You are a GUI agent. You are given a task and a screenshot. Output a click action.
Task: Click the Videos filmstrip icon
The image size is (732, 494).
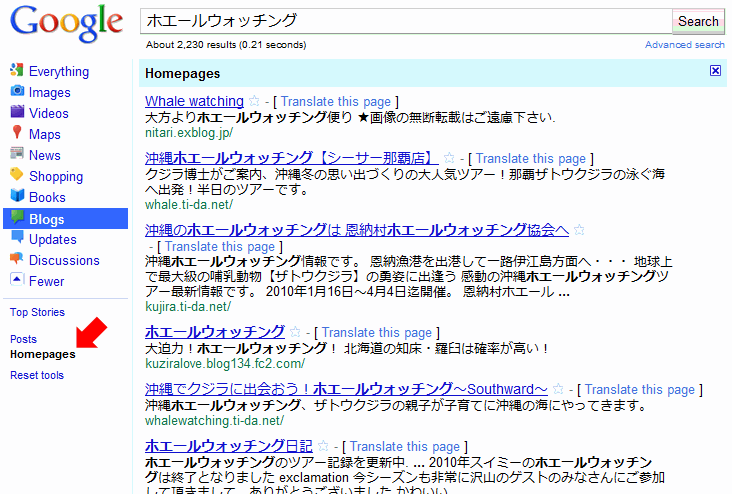17,113
